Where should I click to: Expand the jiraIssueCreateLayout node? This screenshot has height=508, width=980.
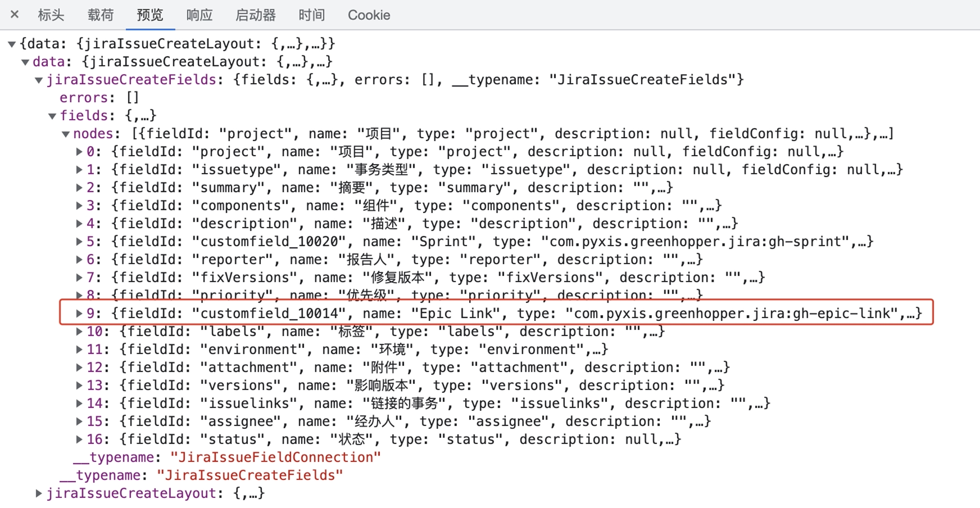click(39, 493)
